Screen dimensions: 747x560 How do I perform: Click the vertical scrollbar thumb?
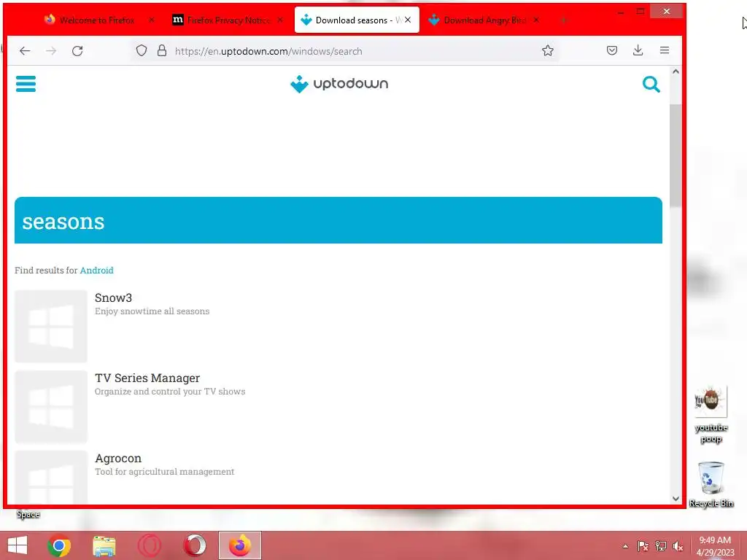point(676,156)
